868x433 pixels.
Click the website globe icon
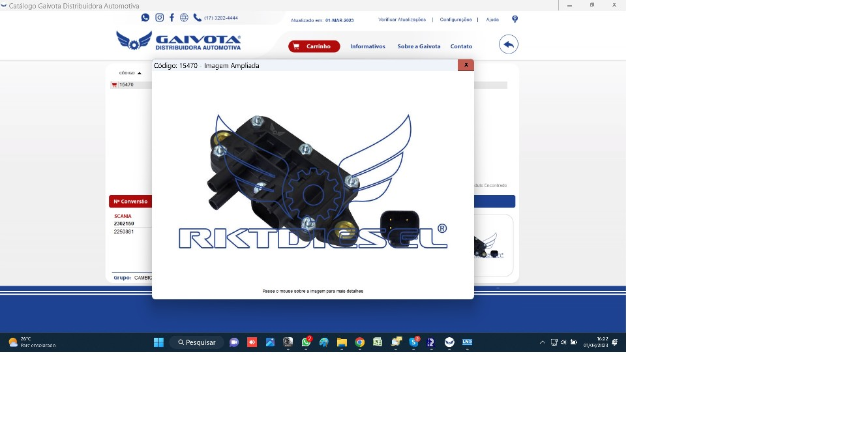coord(184,18)
